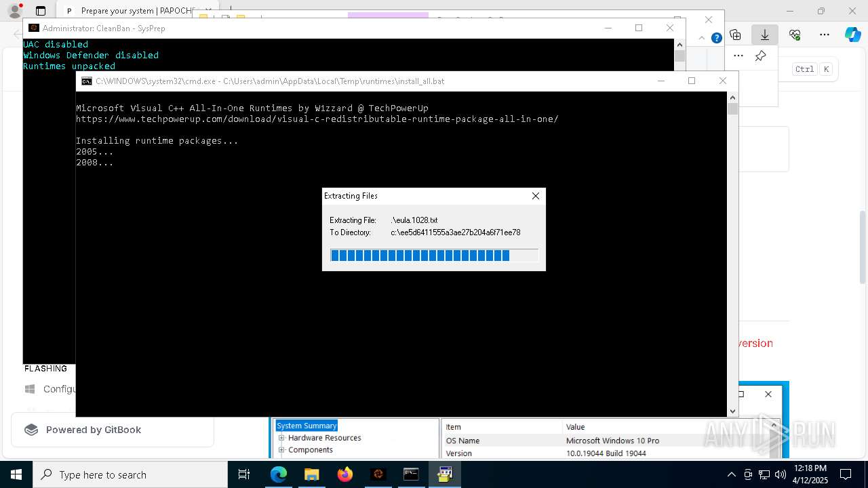Open Edge Browser essentials icon
Screen dimensions: 868x488
(x=795, y=35)
